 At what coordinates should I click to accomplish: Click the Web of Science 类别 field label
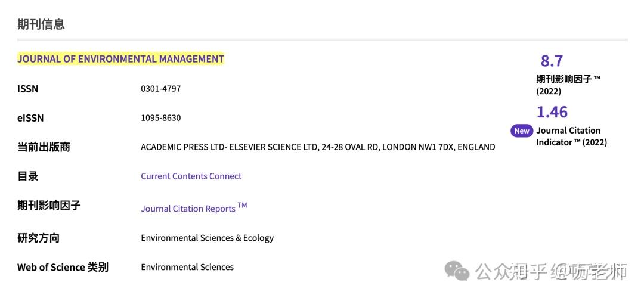tap(63, 267)
